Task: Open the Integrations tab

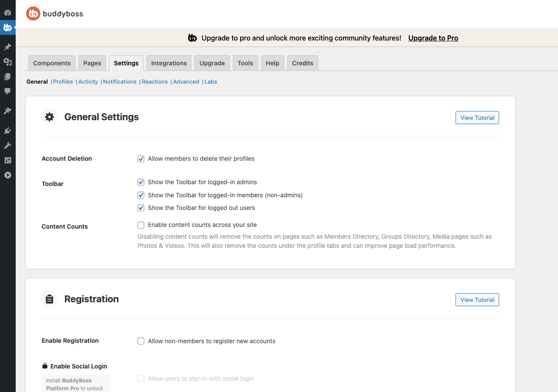Action: point(169,63)
